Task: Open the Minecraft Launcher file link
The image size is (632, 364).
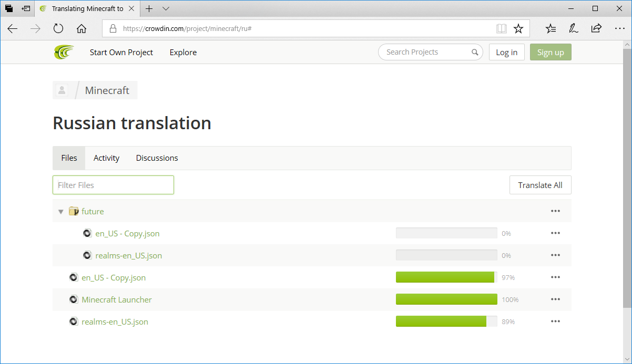Action: (117, 299)
